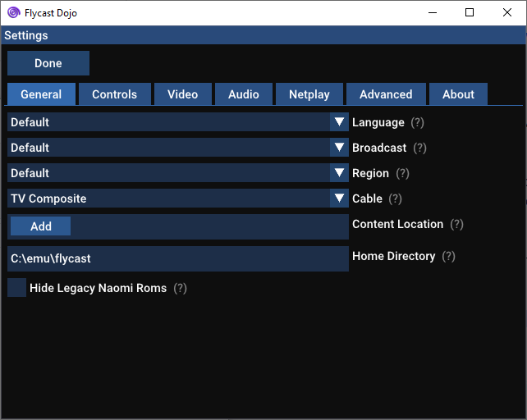
Task: Click the Region help (?) marker
Action: [402, 173]
